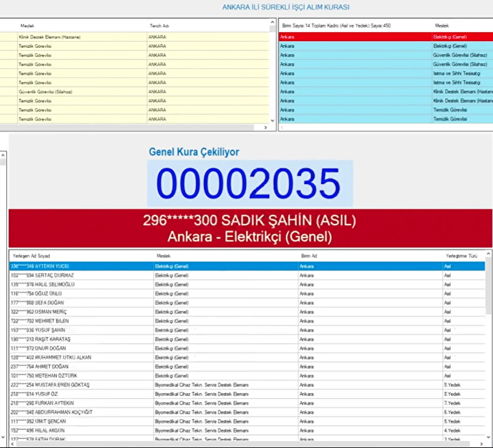Select the 'Klinik Destek Elemanı (Hastane)' row in left table
Viewport: 493px width, 448px height.
[x=135, y=37]
